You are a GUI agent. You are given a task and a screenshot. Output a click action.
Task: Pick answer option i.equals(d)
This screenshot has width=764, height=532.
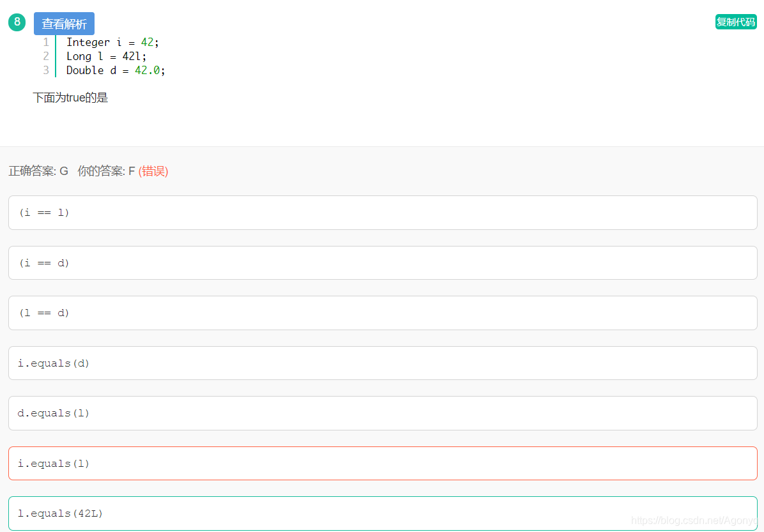[383, 363]
